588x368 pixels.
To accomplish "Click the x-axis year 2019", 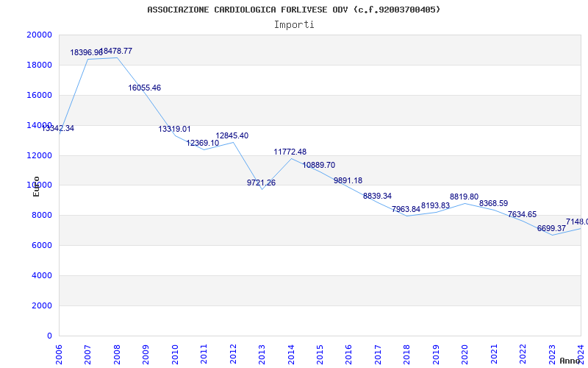I will click(436, 354).
